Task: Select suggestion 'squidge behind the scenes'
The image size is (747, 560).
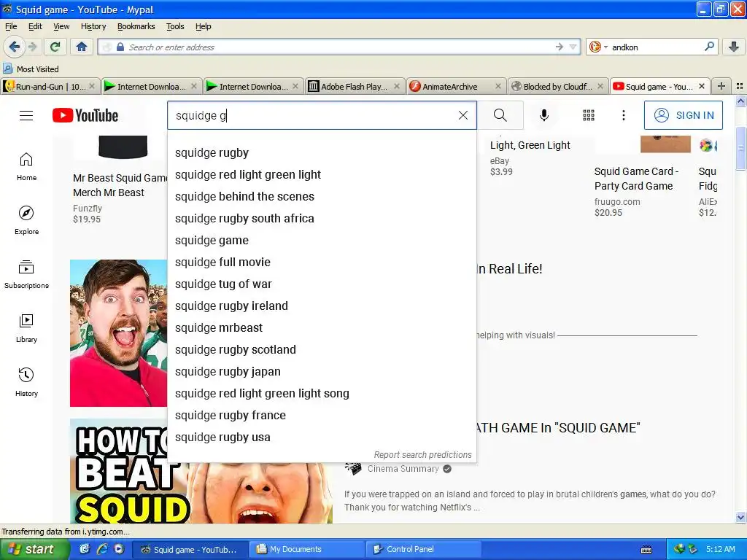Action: pos(322,197)
